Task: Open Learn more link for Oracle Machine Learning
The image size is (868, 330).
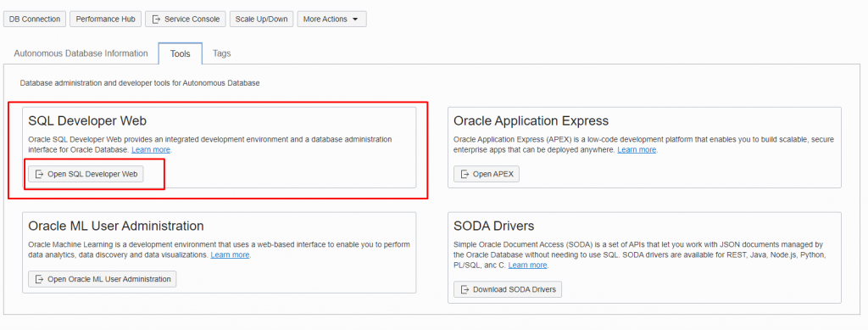Action: [x=231, y=254]
